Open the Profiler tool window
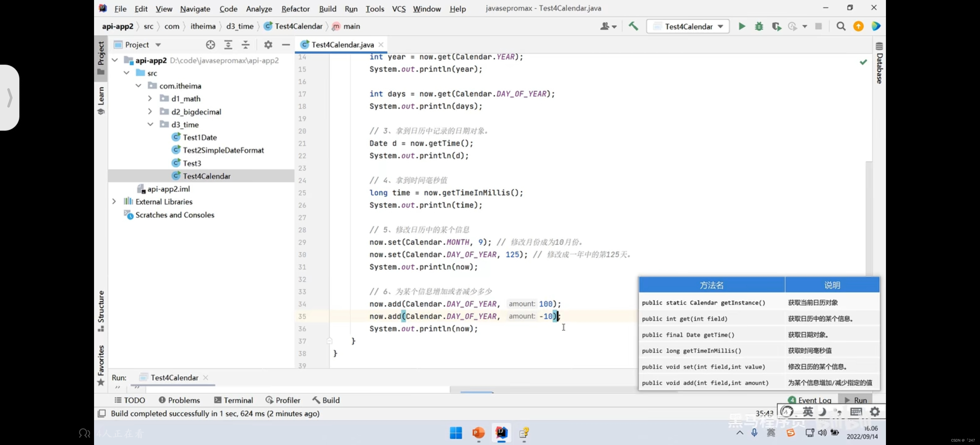Image resolution: width=980 pixels, height=445 pixels. [283, 400]
